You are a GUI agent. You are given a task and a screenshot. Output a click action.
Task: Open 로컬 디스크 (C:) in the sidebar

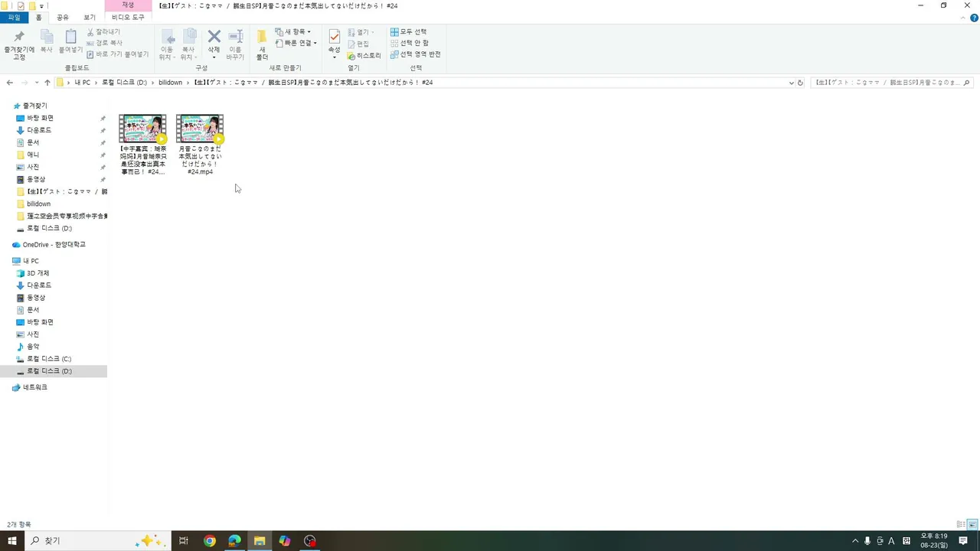(x=49, y=359)
